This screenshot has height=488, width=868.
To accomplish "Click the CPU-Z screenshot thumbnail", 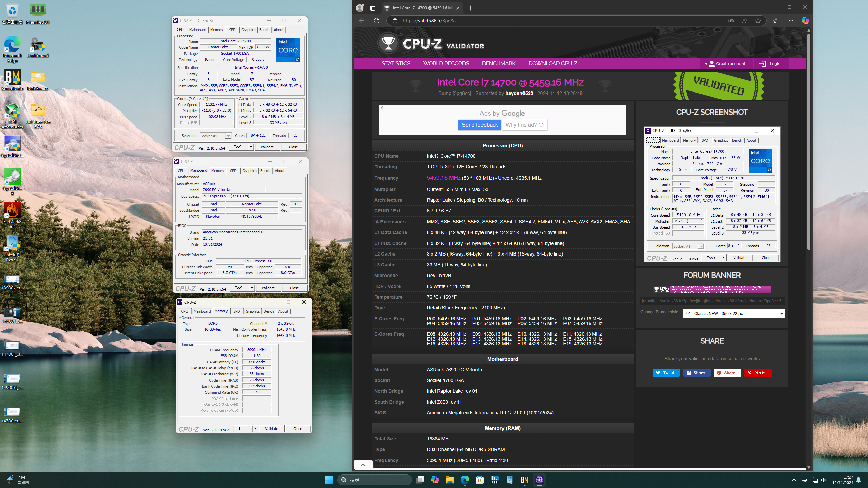I will pyautogui.click(x=712, y=195).
